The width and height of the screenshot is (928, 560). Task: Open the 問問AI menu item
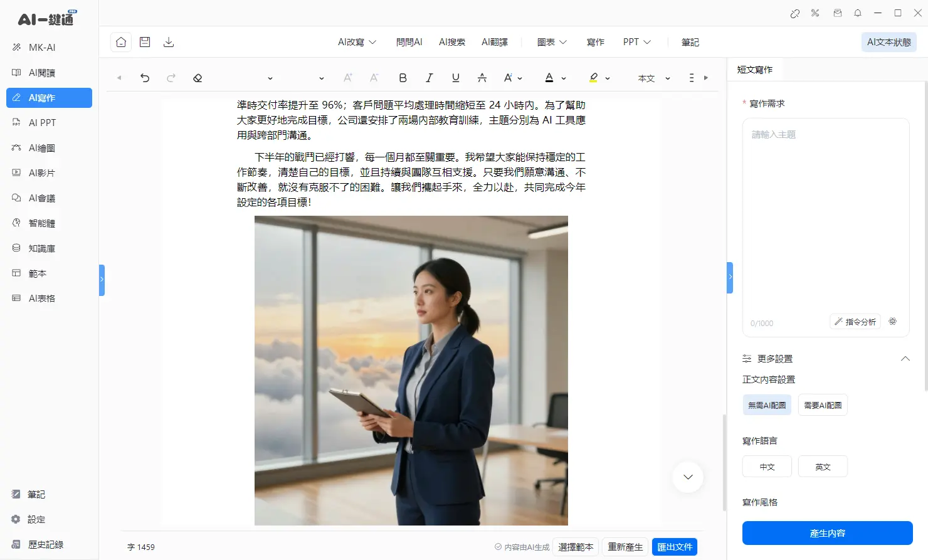coord(409,42)
